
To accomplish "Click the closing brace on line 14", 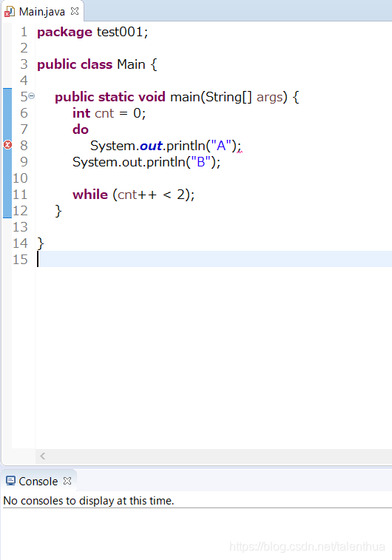I will [41, 243].
